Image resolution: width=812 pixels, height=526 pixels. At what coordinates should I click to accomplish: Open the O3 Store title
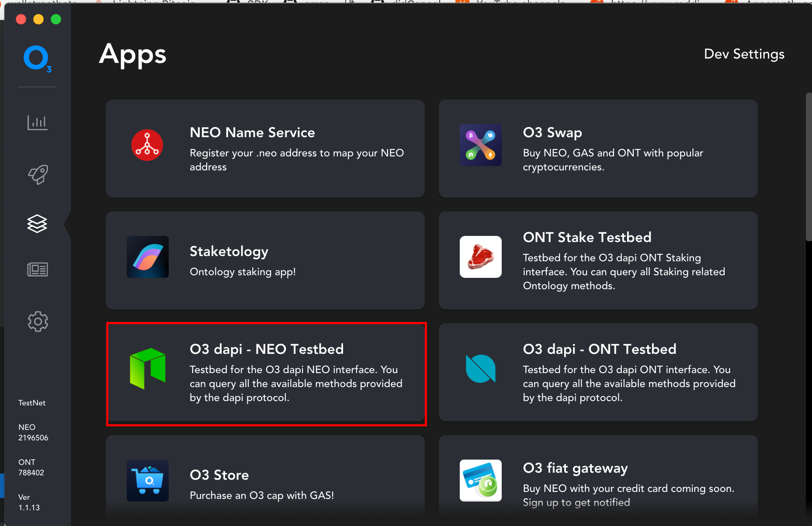tap(219, 475)
